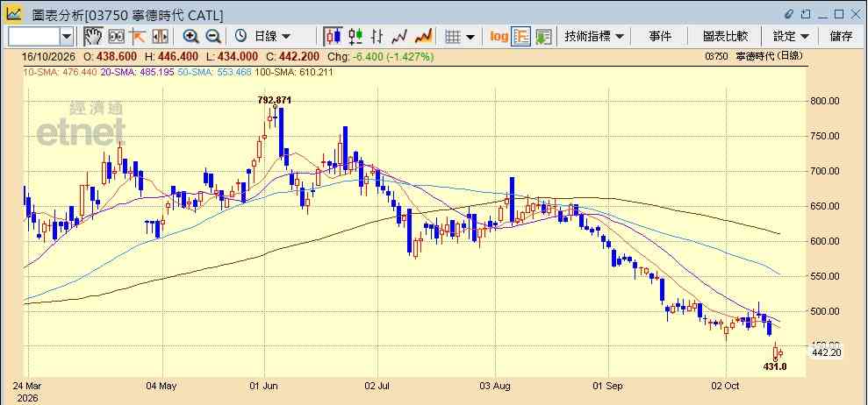The height and width of the screenshot is (405, 868).
Task: Click the 事件 button
Action: [x=660, y=37]
